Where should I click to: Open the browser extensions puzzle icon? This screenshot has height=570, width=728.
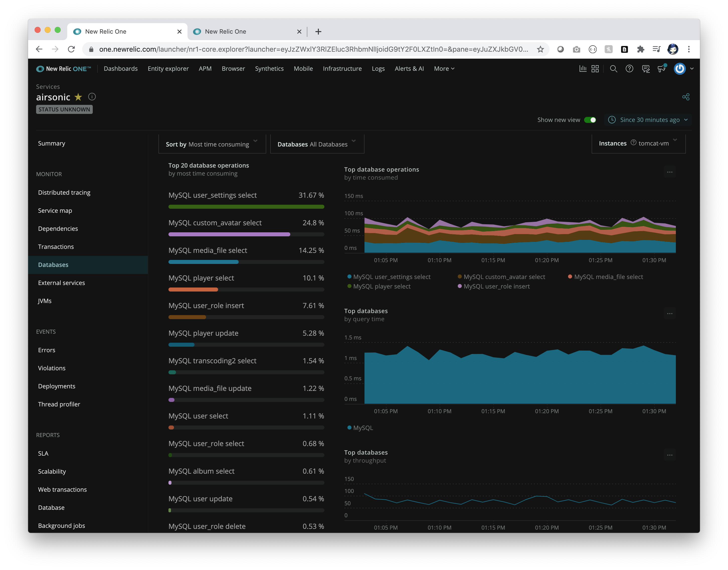click(x=640, y=49)
